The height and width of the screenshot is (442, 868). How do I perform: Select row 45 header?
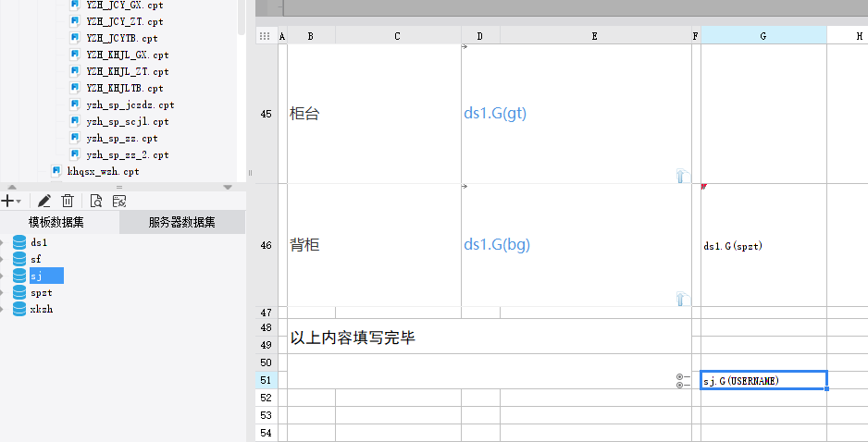pyautogui.click(x=267, y=114)
